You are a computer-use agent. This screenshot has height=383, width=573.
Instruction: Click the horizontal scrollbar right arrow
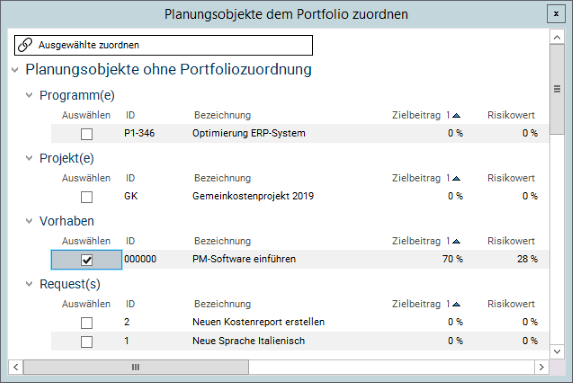pyautogui.click(x=542, y=367)
